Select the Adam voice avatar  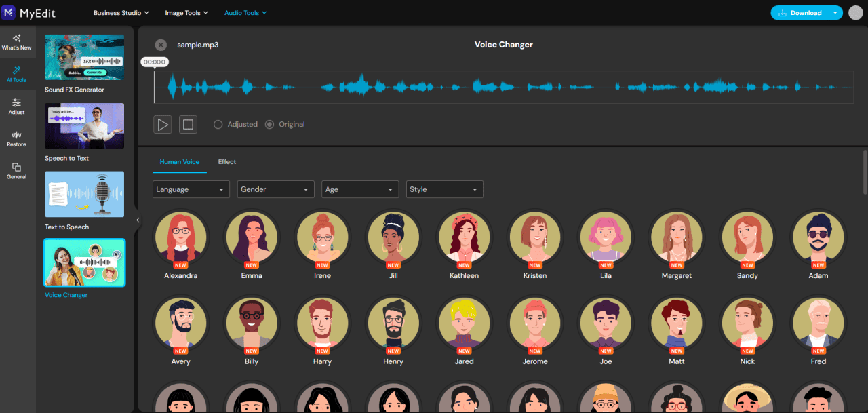click(x=818, y=237)
